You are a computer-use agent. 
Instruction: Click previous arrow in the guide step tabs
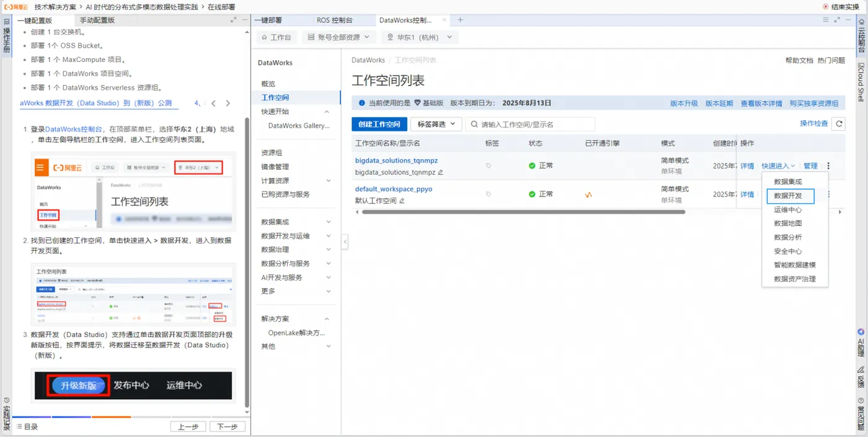213,104
